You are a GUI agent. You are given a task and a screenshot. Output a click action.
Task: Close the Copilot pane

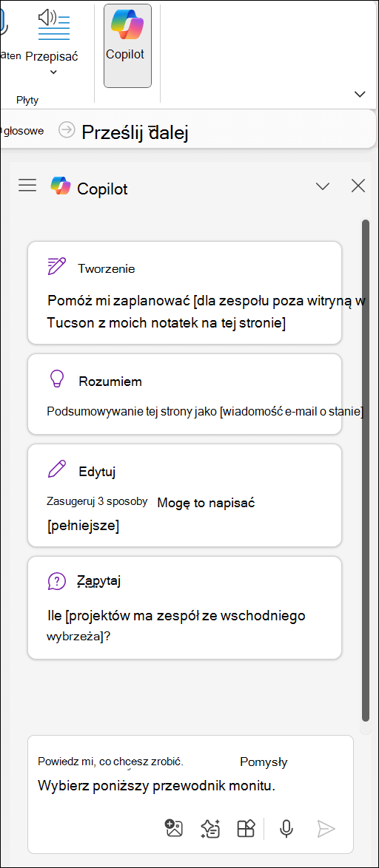pos(358,186)
